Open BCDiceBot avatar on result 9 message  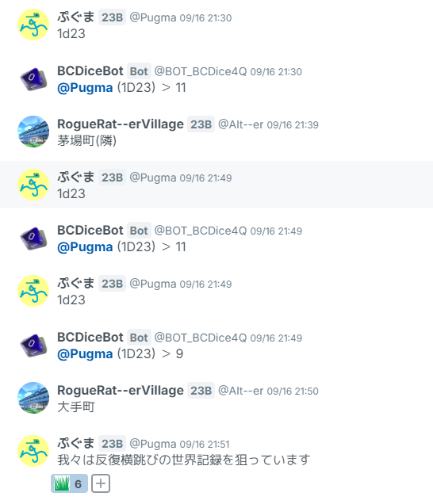click(x=33, y=345)
